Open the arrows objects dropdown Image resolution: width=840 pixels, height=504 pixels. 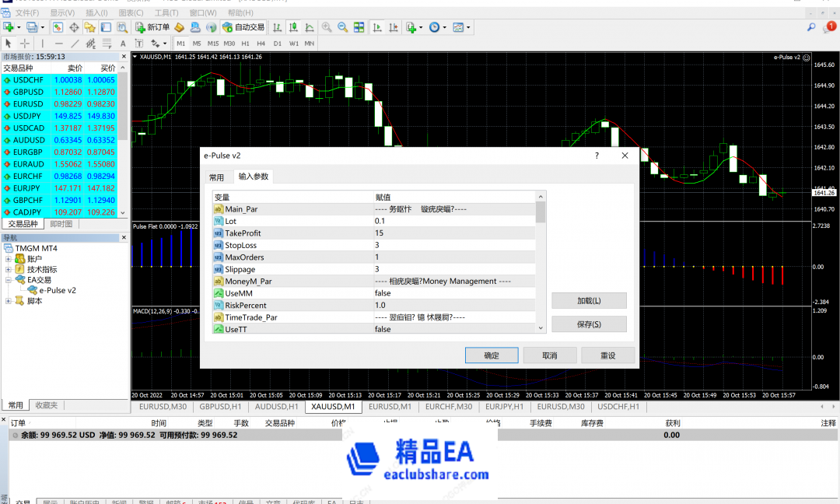pyautogui.click(x=165, y=44)
